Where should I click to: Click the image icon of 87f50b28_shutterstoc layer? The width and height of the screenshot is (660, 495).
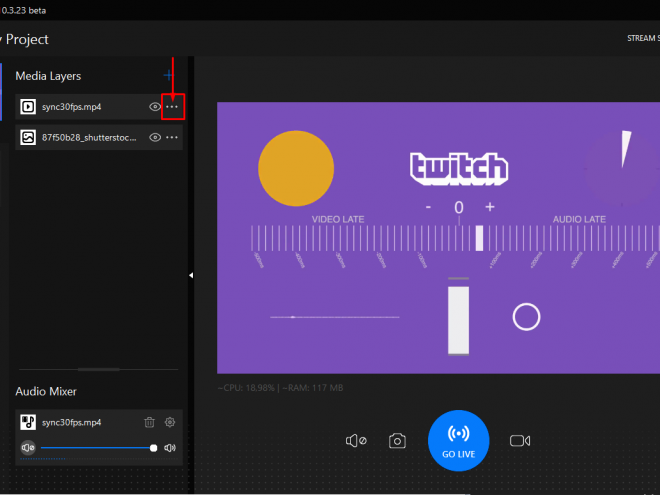[28, 138]
